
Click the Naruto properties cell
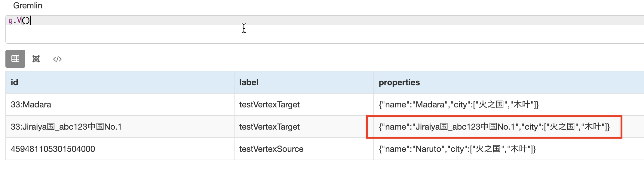457,149
